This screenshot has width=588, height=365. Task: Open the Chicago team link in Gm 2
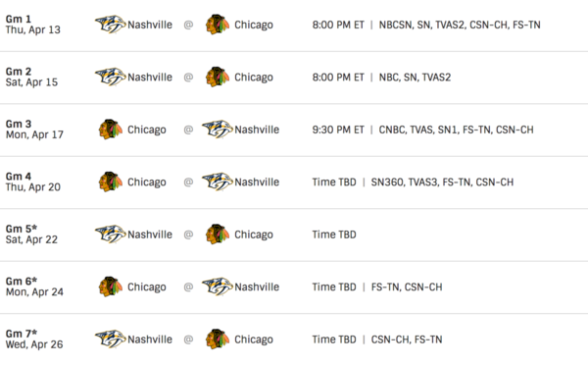click(x=254, y=78)
